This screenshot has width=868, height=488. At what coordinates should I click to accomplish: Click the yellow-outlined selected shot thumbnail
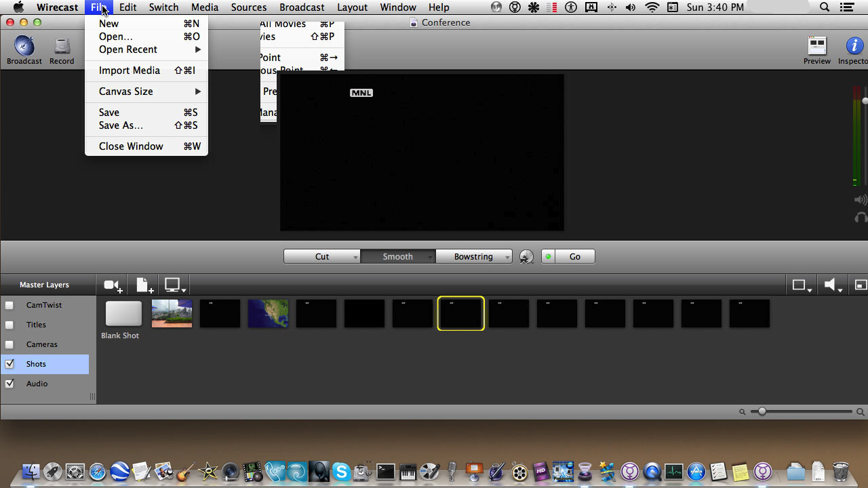pos(461,313)
